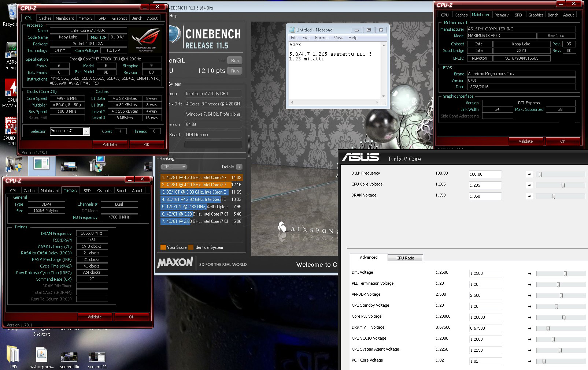This screenshot has width=588, height=370.
Task: Click the BCLK Frequency value field
Action: 485,174
